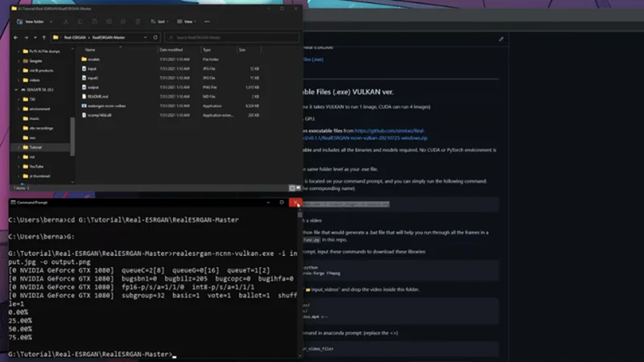Sort by the Size column header
This screenshot has width=644, height=362.
click(242, 50)
